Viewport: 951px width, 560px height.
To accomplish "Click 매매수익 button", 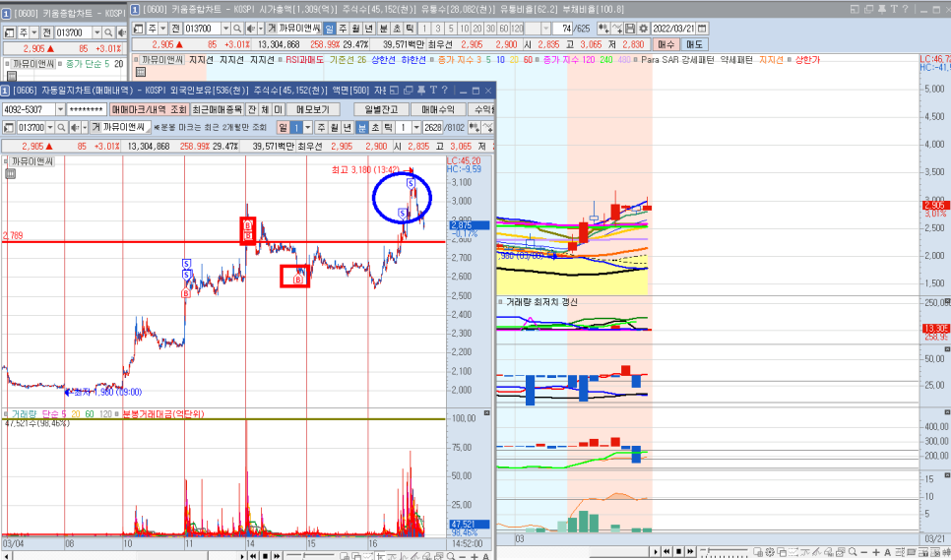I will click(x=438, y=109).
